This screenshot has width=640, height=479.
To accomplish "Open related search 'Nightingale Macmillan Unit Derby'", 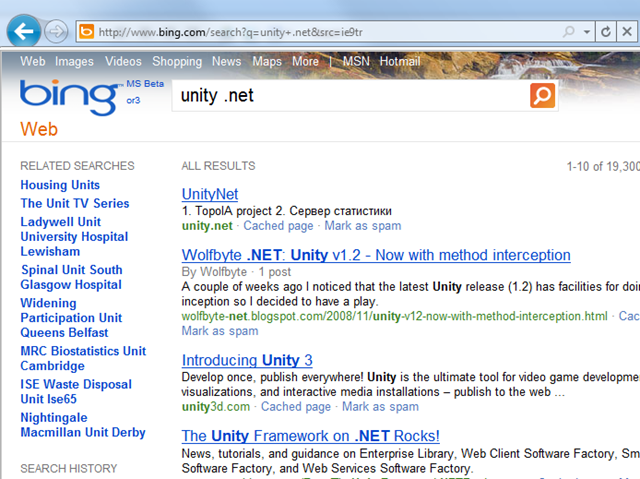I will [83, 425].
